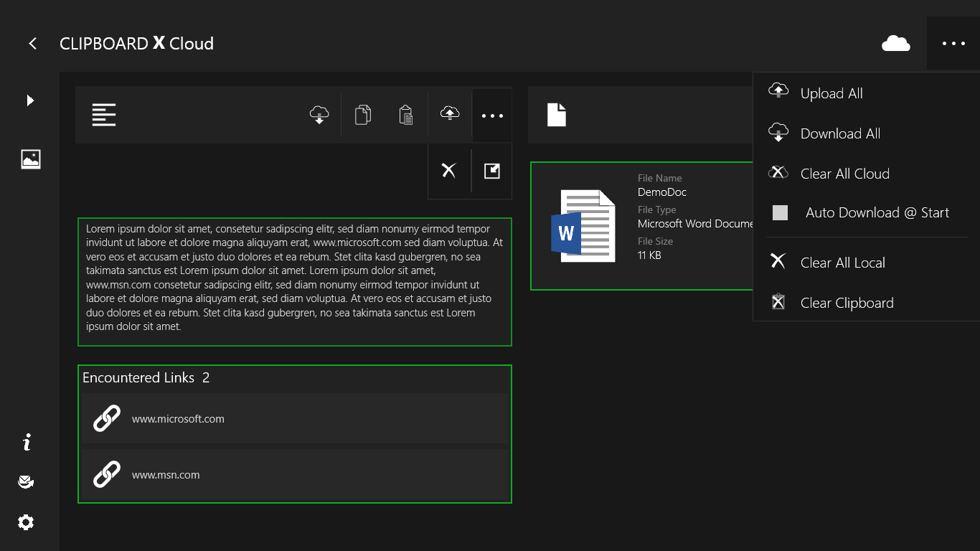Image resolution: width=980 pixels, height=551 pixels.
Task: Click the back arrow beside the app title
Action: 32,44
